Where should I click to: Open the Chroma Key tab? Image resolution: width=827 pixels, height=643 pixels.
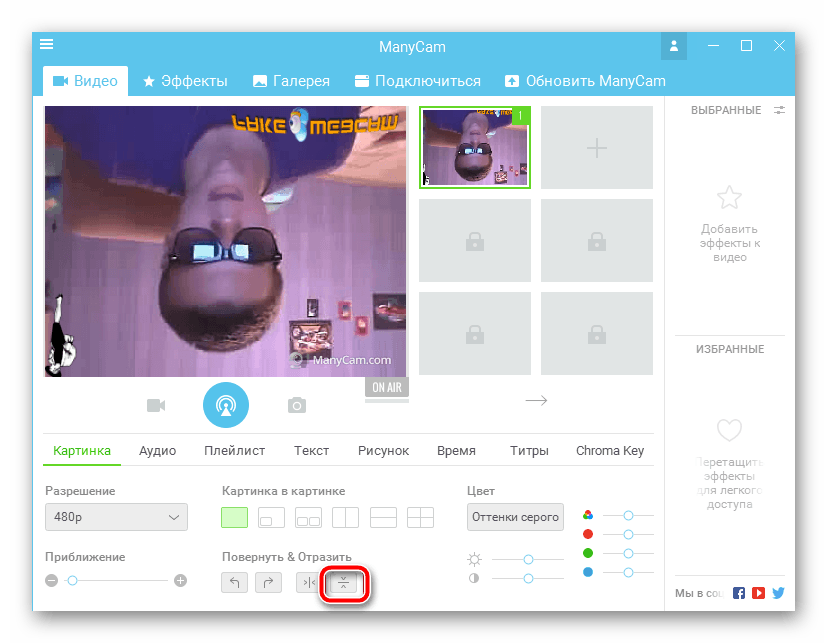click(609, 451)
